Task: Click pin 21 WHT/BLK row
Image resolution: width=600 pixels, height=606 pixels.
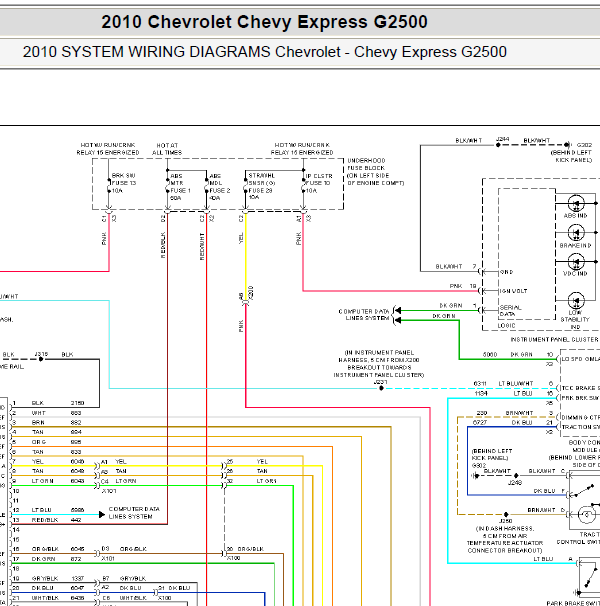Action: [48, 598]
